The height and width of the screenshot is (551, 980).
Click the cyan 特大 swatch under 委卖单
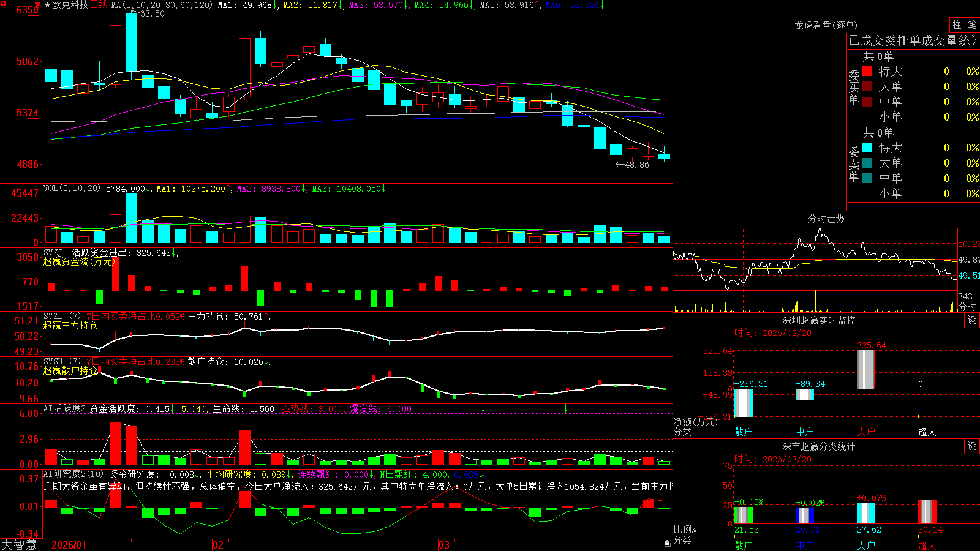867,148
